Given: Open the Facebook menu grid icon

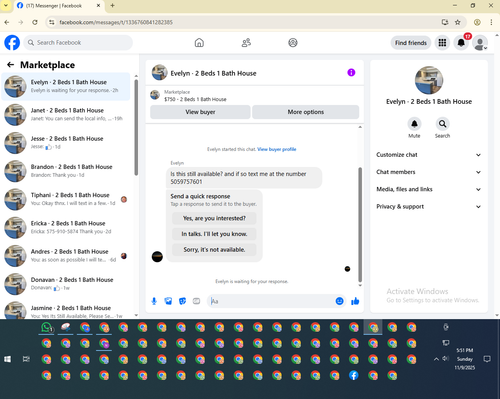Looking at the screenshot, I should pyautogui.click(x=442, y=43).
